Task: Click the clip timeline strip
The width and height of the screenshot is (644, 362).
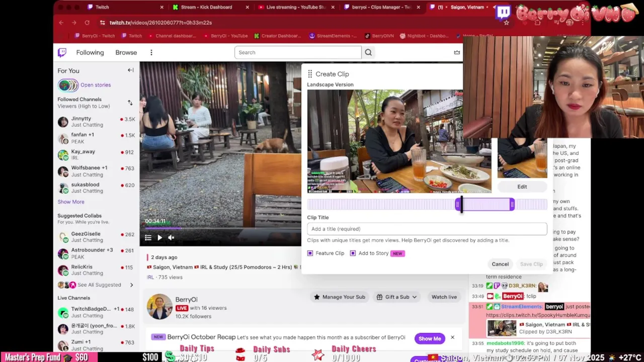Action: (x=427, y=204)
